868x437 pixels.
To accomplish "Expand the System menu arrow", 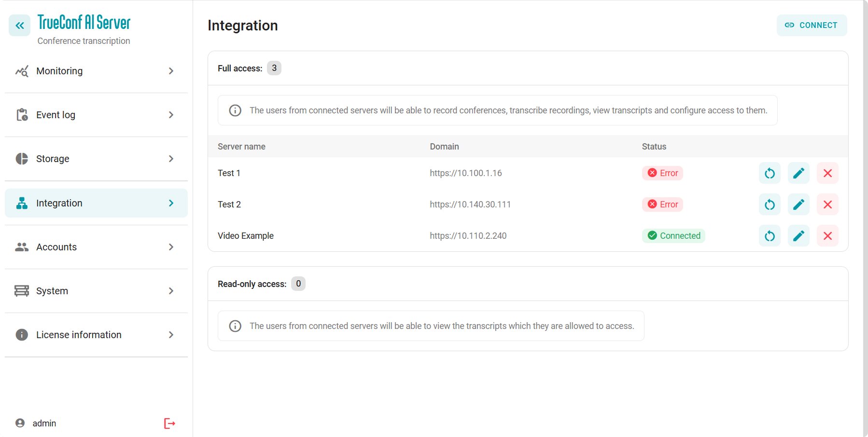I will click(171, 291).
